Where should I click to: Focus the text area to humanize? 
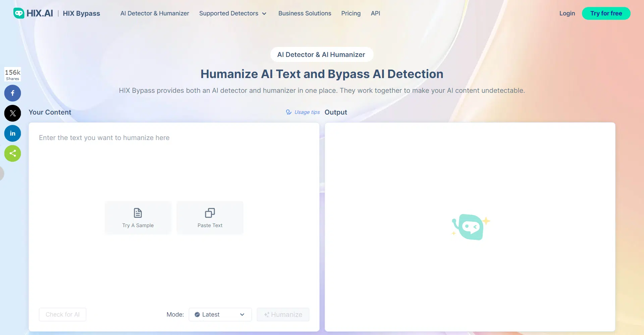[x=174, y=167]
